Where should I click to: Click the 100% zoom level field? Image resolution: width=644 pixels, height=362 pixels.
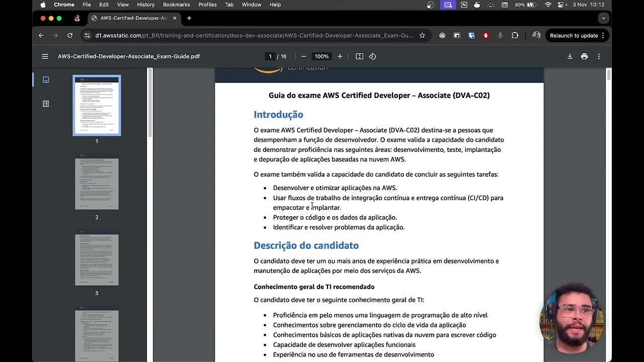(x=321, y=56)
